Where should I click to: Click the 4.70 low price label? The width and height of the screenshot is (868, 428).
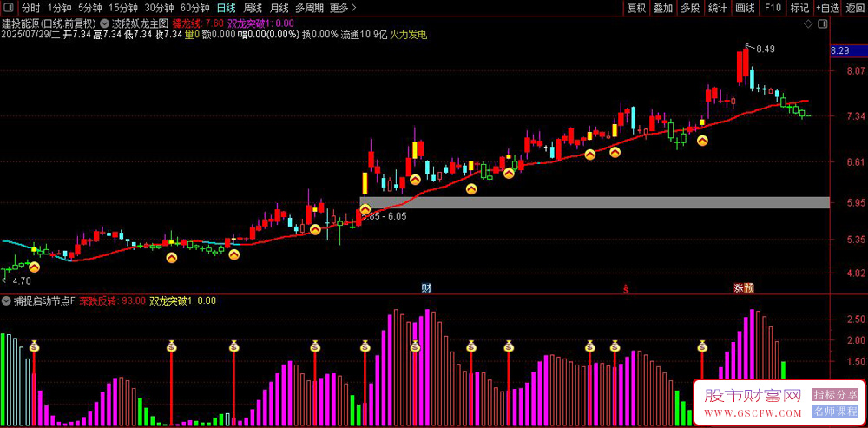coord(23,280)
